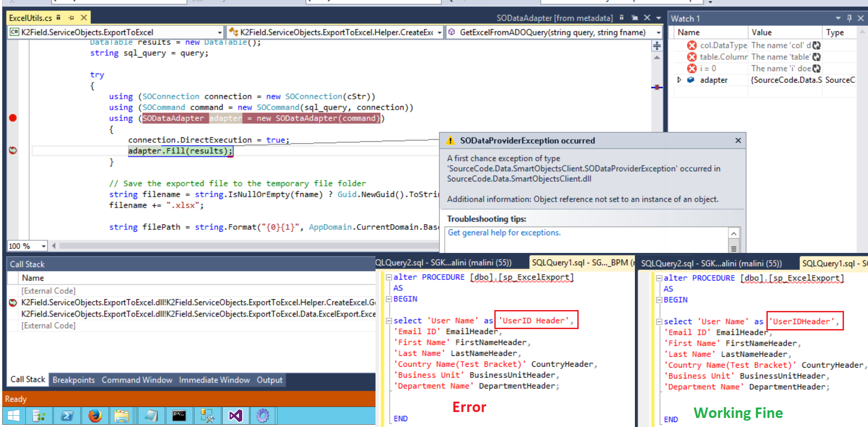
Task: Click the editor split-window handle
Action: pos(657,46)
